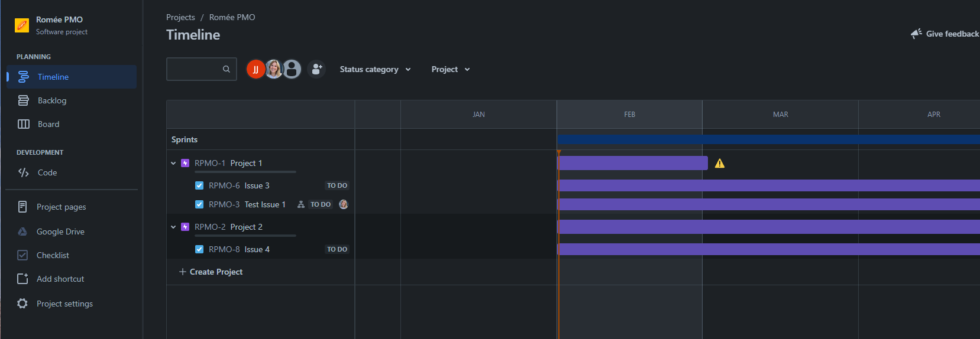Open the RPMO-6 issue key link
980x339 pixels.
pos(224,185)
